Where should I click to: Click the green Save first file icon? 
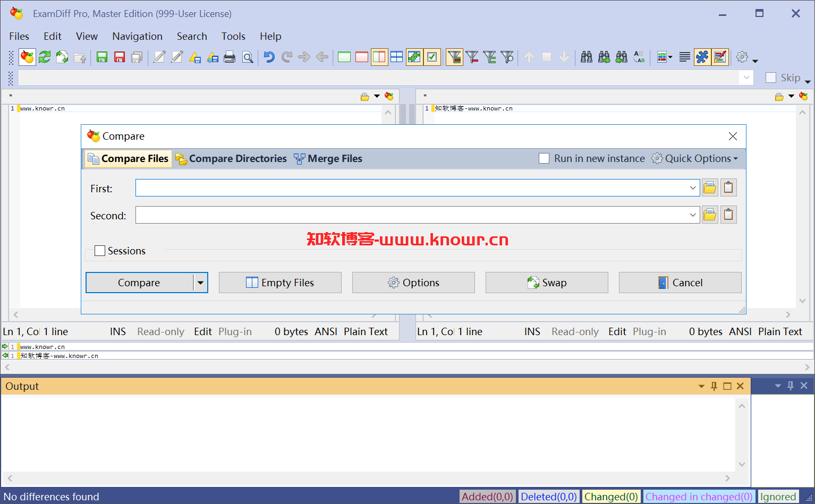coord(102,57)
